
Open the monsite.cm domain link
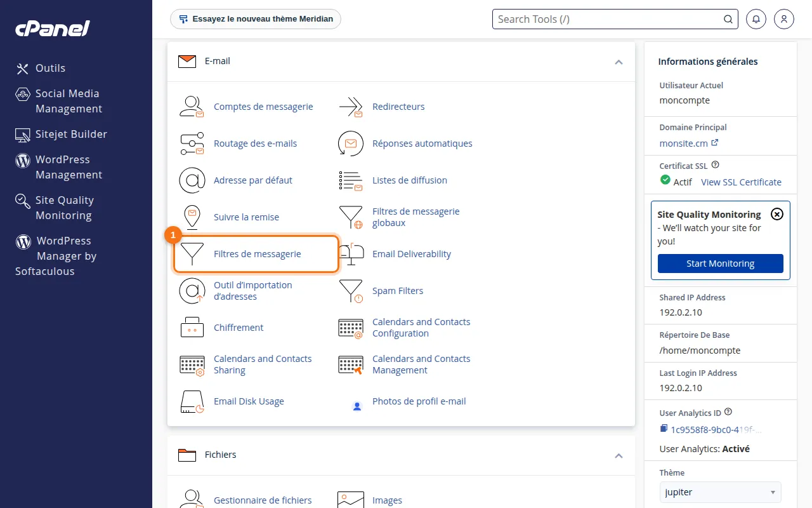(689, 143)
